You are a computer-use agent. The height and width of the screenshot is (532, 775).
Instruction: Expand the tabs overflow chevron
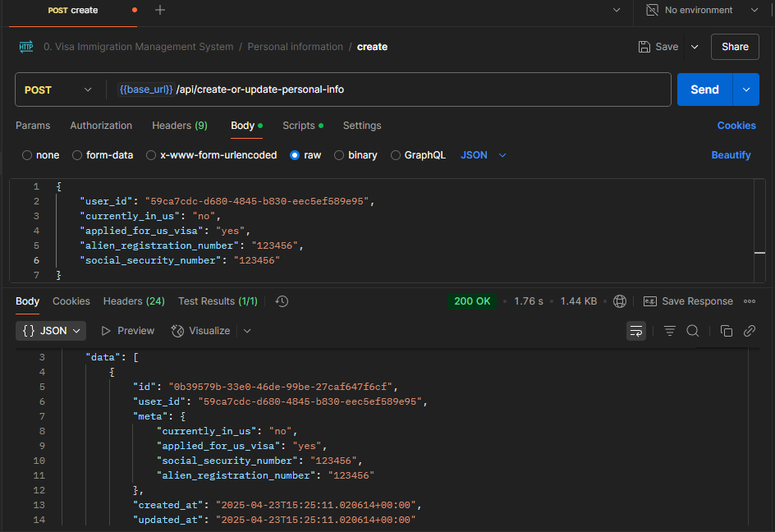[617, 10]
